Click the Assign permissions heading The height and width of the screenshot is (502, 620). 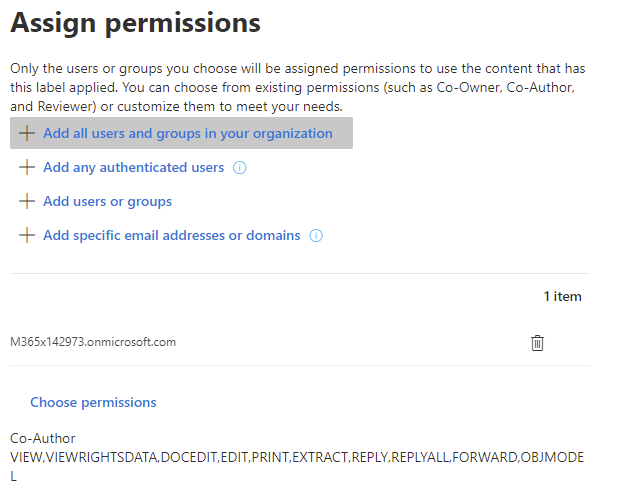[x=135, y=23]
